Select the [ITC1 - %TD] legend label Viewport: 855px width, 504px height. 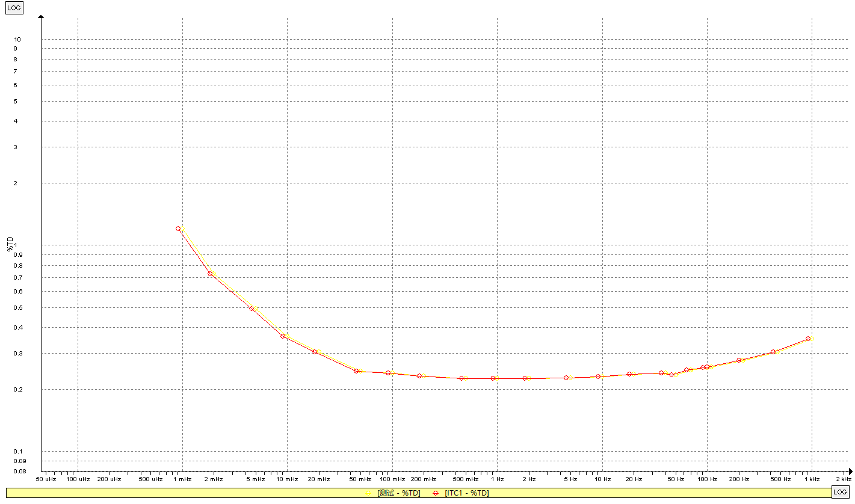pos(466,493)
